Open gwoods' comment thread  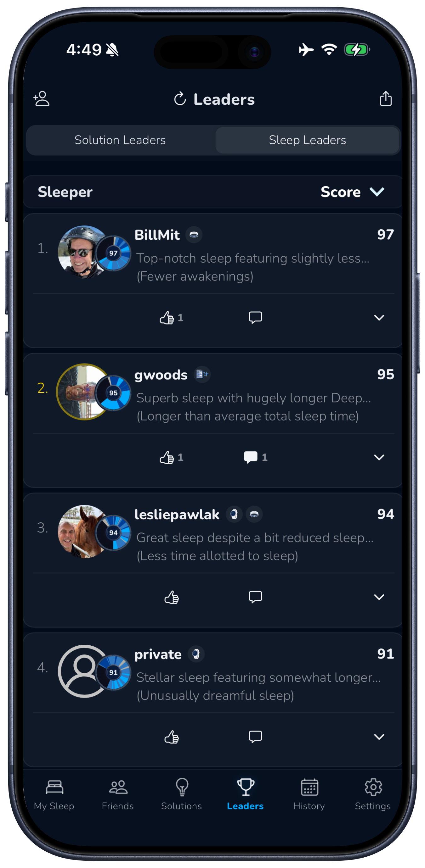[x=255, y=457]
